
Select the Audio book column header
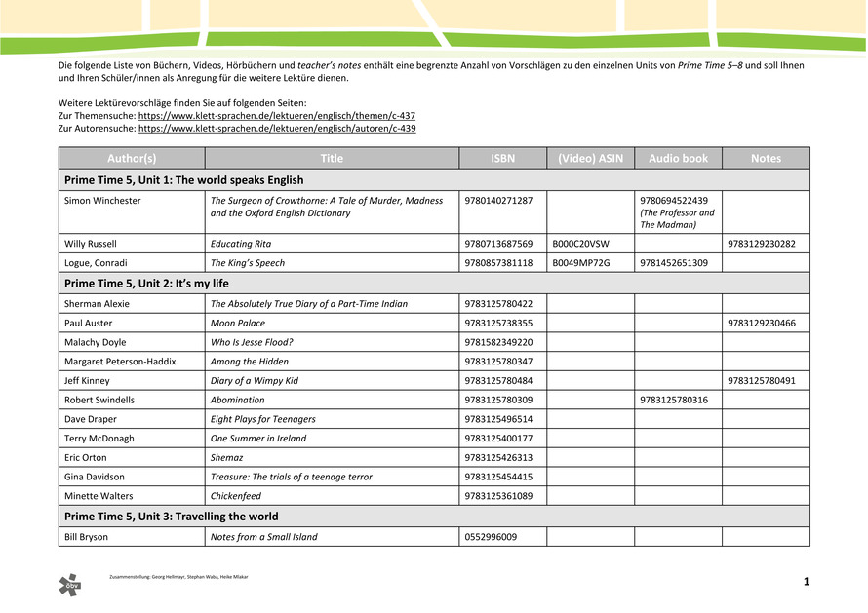[678, 158]
